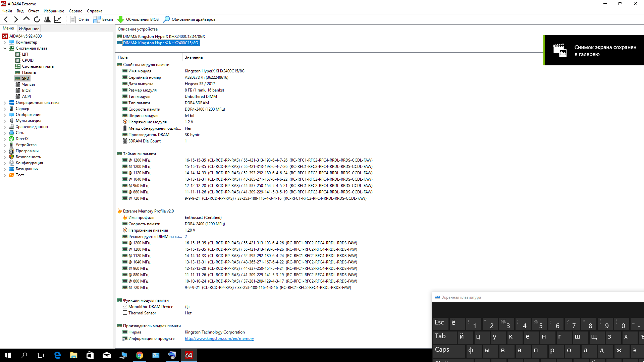The width and height of the screenshot is (644, 362).
Task: Click Обновления BIOS green arrow button
Action: (x=138, y=19)
